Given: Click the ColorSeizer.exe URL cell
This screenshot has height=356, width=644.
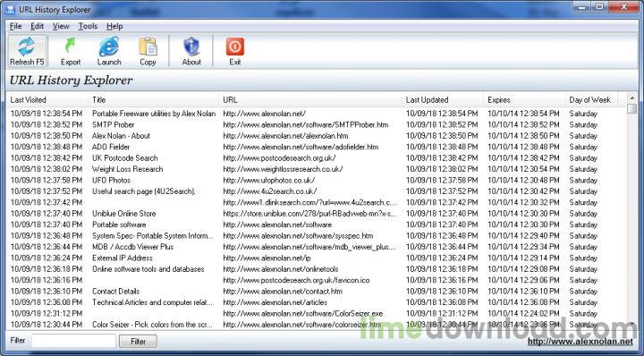Looking at the screenshot, I should (302, 313).
